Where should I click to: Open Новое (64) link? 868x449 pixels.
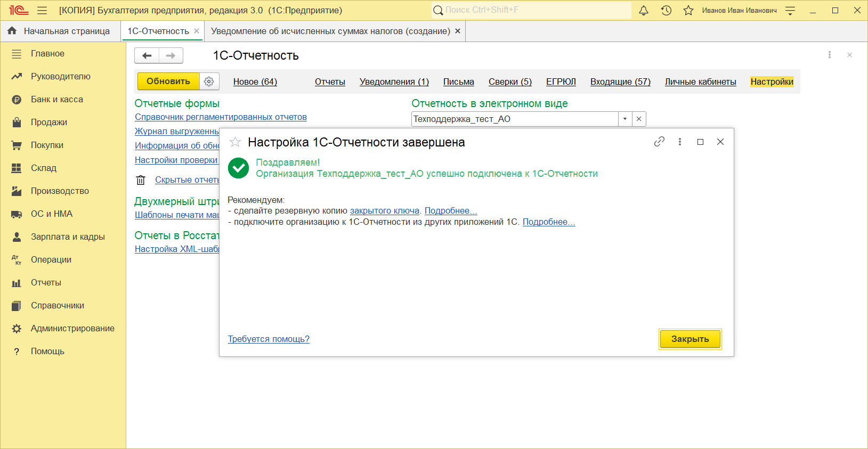pyautogui.click(x=255, y=81)
